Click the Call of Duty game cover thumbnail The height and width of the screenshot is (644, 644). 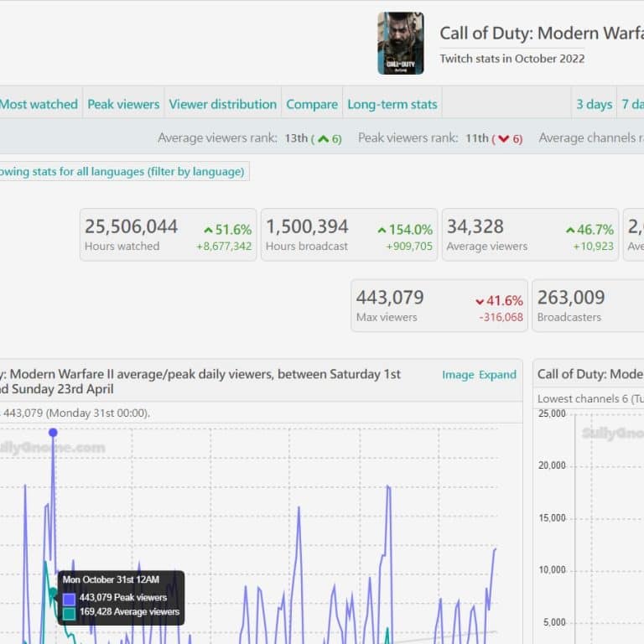click(400, 44)
